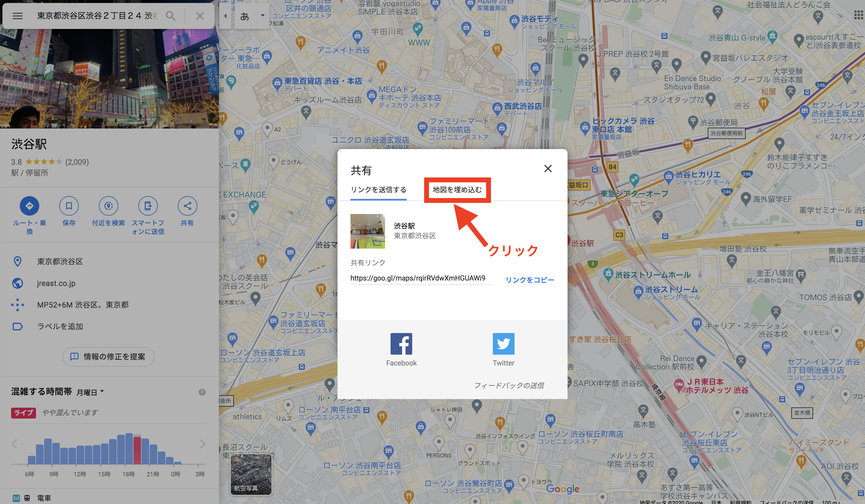
Task: Click the popular times help icon
Action: pos(202,392)
